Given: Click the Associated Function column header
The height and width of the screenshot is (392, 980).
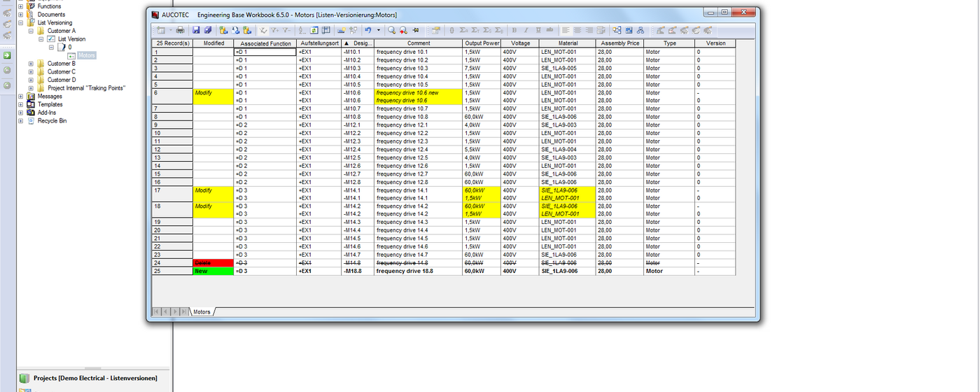Looking at the screenshot, I should [265, 43].
